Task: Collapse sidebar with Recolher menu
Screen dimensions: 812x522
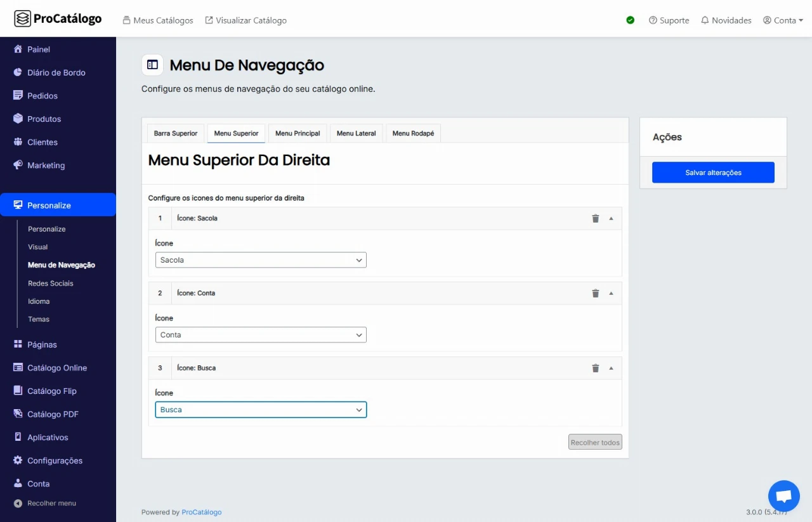Action: (x=51, y=503)
